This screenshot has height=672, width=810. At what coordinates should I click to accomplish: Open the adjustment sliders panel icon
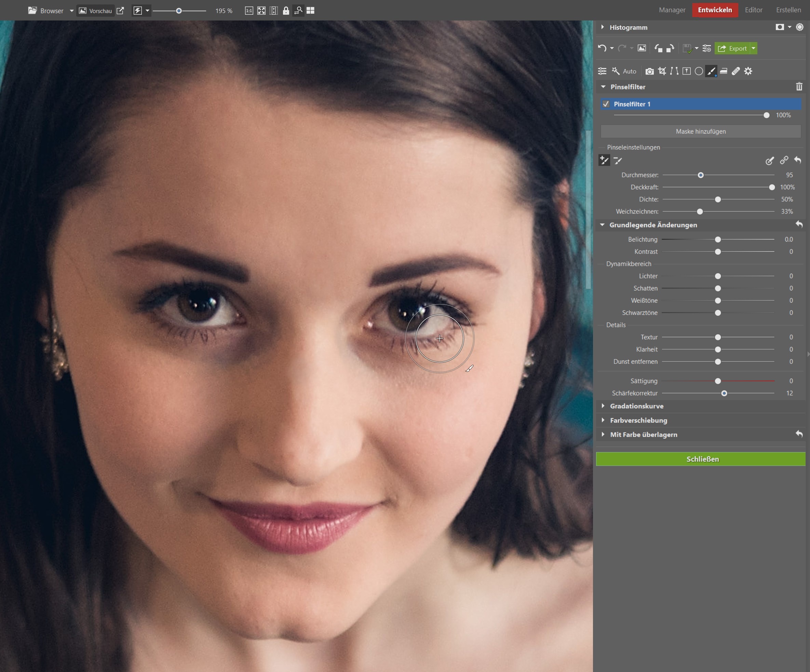click(x=602, y=71)
